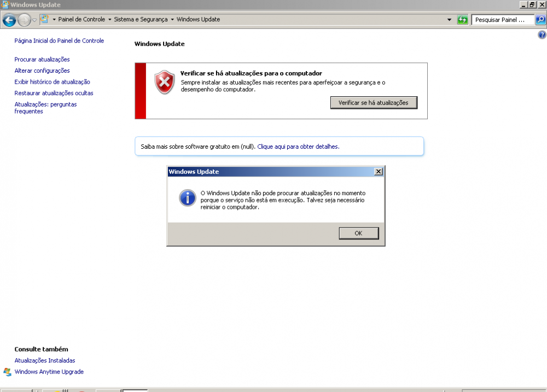Viewport: 547px width, 392px height.
Task: Click the Windows Anytime Upgrade icon
Action: click(x=7, y=372)
